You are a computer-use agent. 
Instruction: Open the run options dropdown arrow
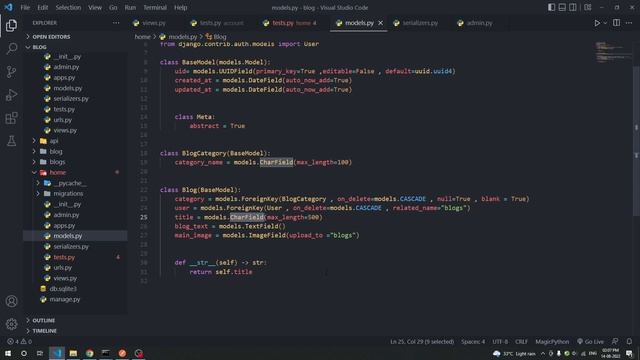click(x=605, y=23)
